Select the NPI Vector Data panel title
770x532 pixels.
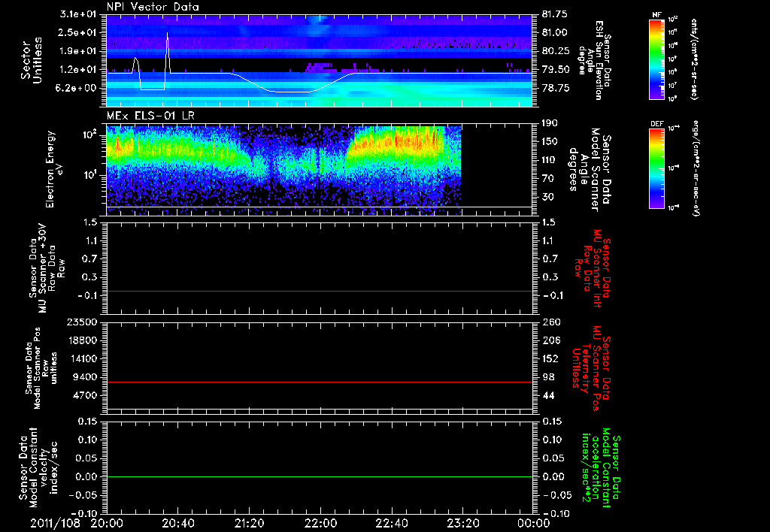coord(153,7)
